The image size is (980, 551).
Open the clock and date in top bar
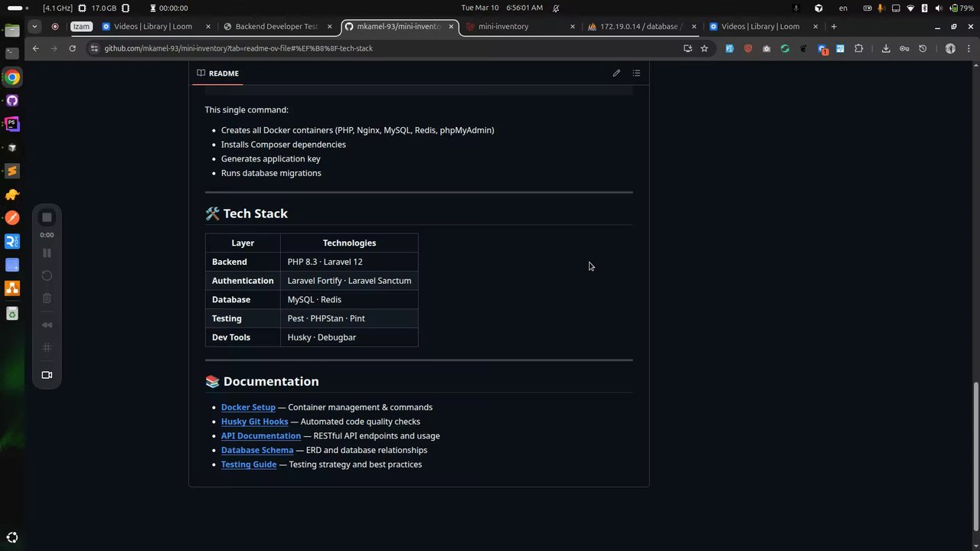501,8
